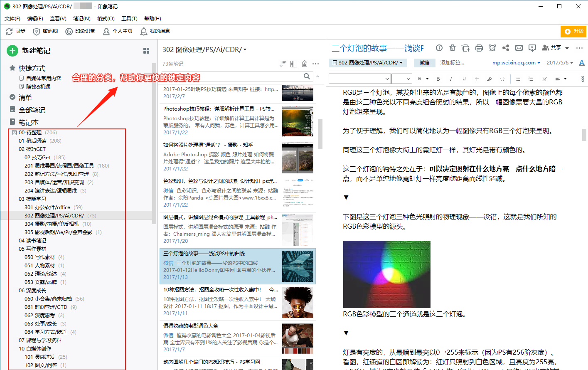Viewport: 588px width, 370px height.
Task: Open the 编辑 menu
Action: click(35, 19)
